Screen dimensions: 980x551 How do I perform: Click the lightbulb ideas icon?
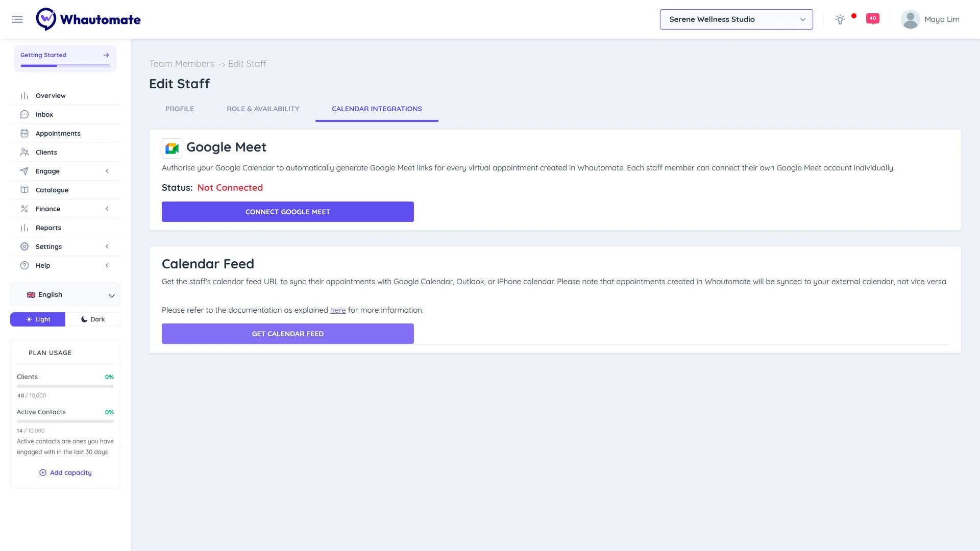[840, 19]
